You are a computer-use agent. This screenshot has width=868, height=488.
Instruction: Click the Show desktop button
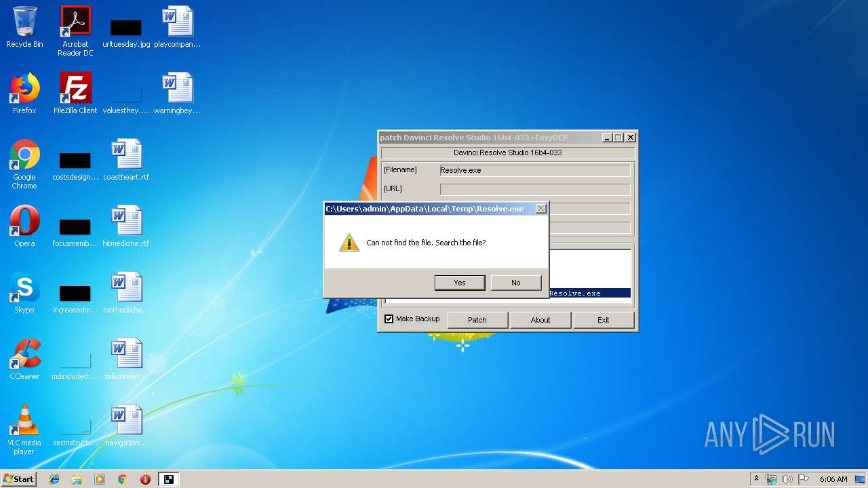861,479
